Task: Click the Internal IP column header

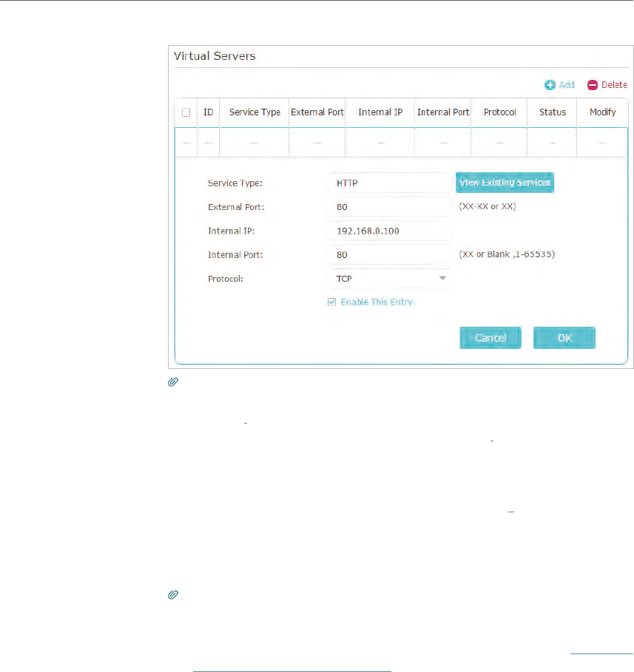Action: coord(380,112)
